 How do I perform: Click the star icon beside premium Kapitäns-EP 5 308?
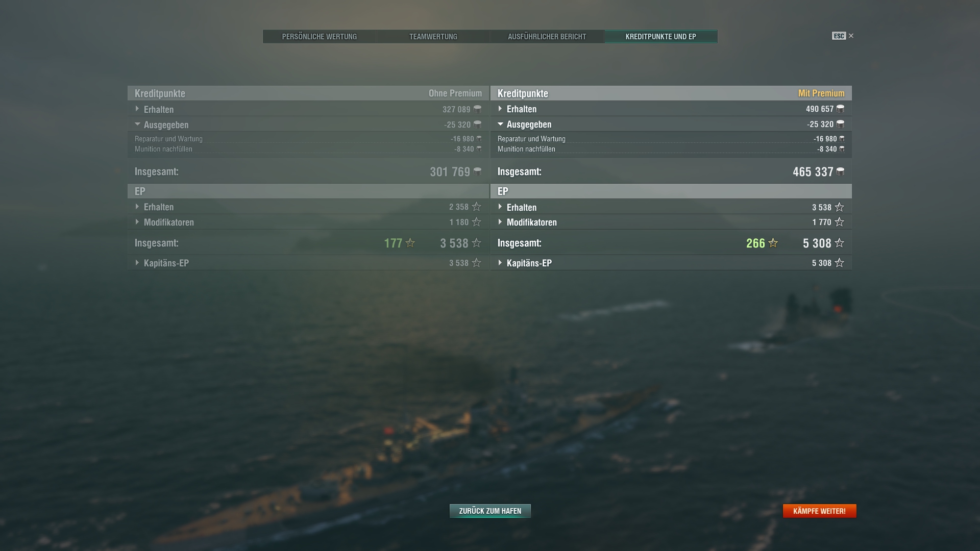(839, 263)
